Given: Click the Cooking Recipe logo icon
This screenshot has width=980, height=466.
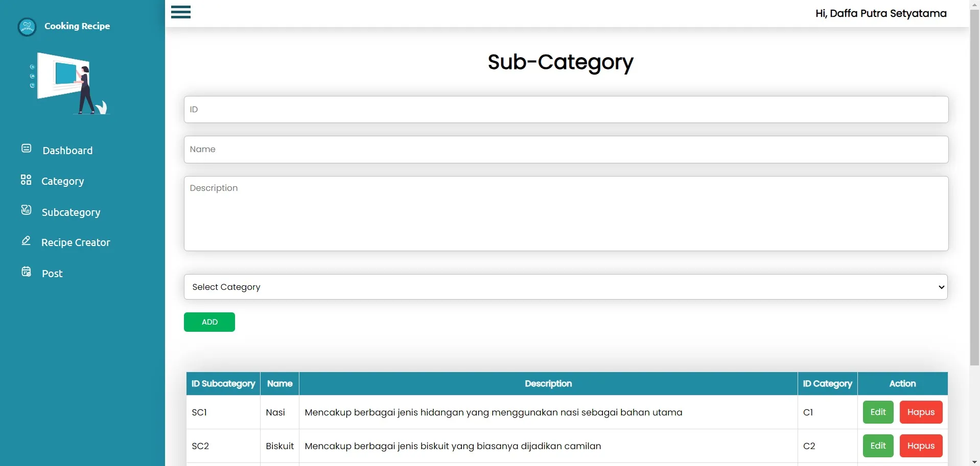Looking at the screenshot, I should [x=27, y=27].
